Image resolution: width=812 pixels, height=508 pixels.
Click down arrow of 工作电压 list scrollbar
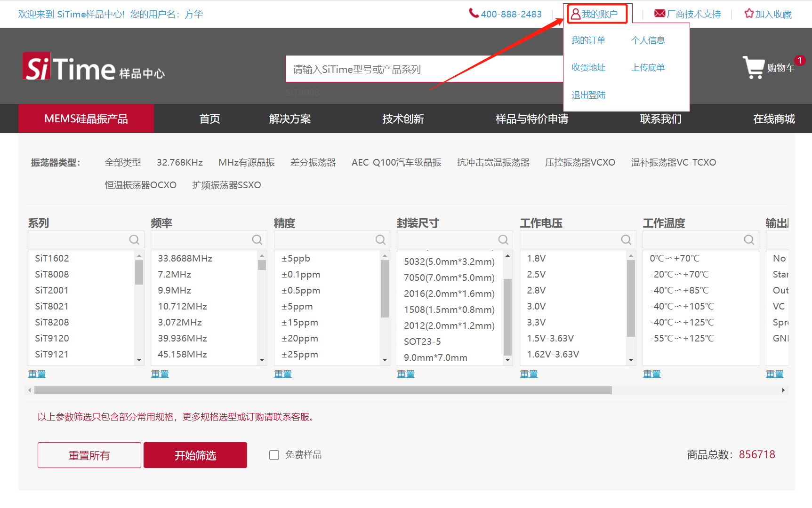[631, 360]
